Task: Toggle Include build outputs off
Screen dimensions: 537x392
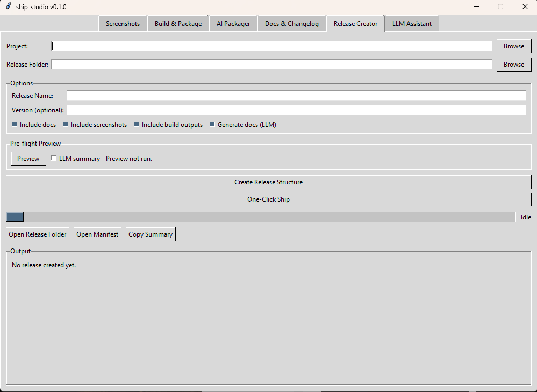Action: click(136, 124)
